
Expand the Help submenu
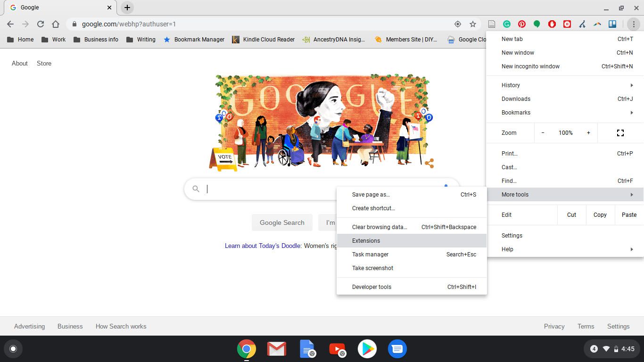[x=565, y=249]
